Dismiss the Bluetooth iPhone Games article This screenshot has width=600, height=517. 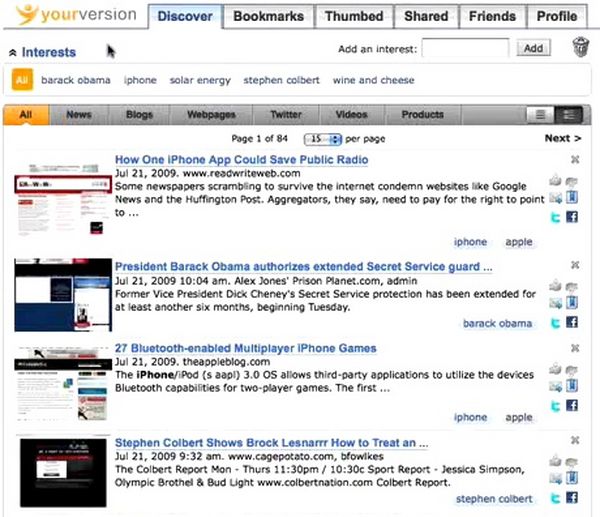click(575, 348)
